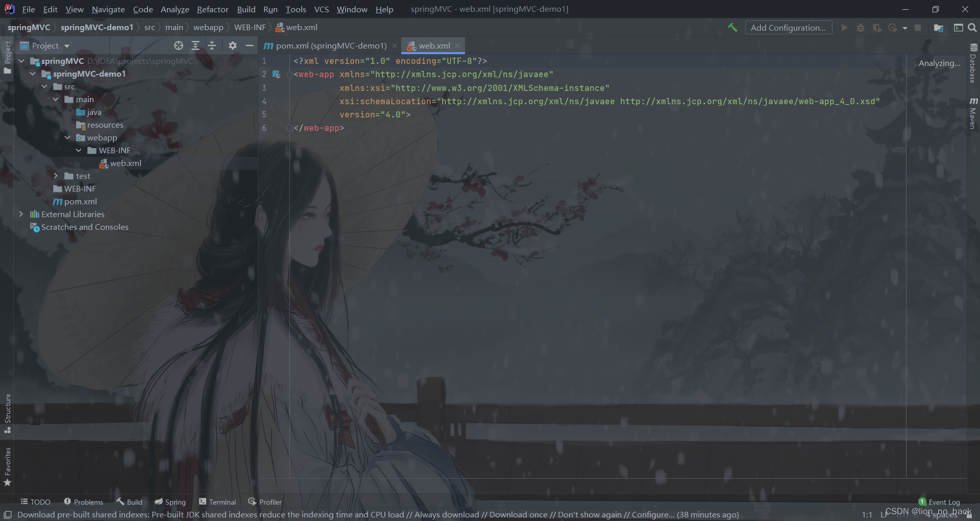Click the Analyzing status indicator
Screen dimensions: 980x521
[939, 63]
